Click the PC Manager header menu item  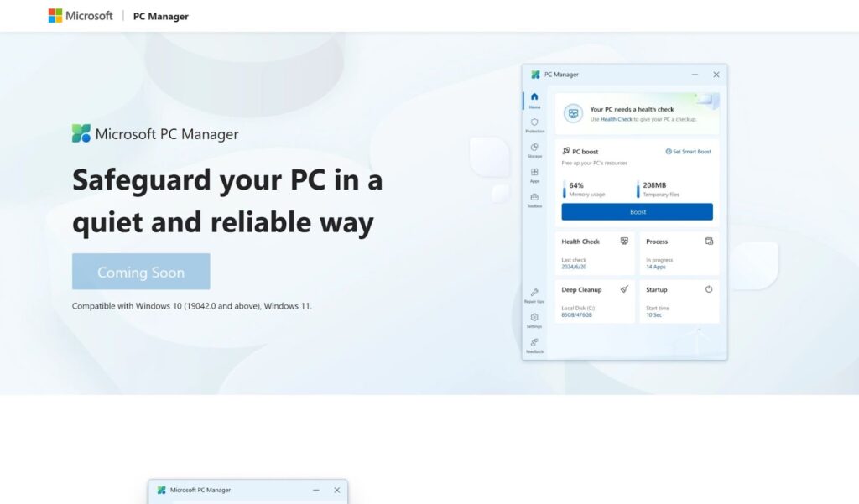click(x=161, y=16)
